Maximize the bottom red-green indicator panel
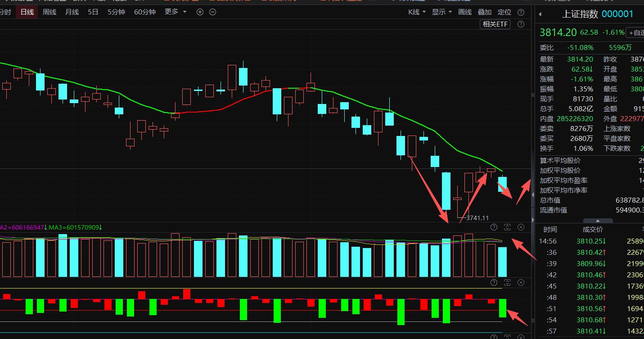This screenshot has height=339, width=644. tap(507, 283)
